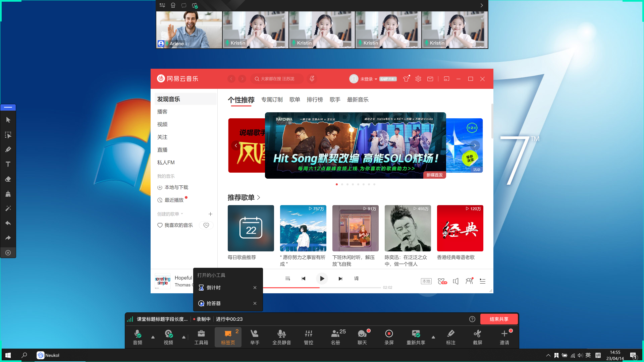The width and height of the screenshot is (644, 362).
Task: Redo the annotation
Action: click(x=8, y=238)
